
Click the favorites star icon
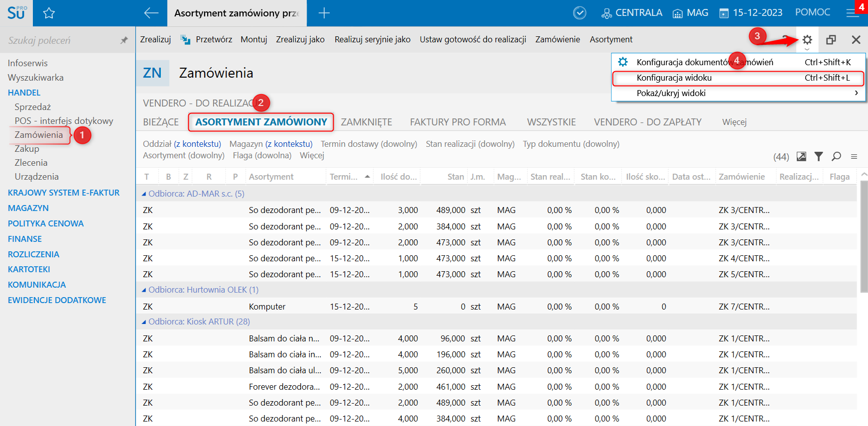click(49, 13)
